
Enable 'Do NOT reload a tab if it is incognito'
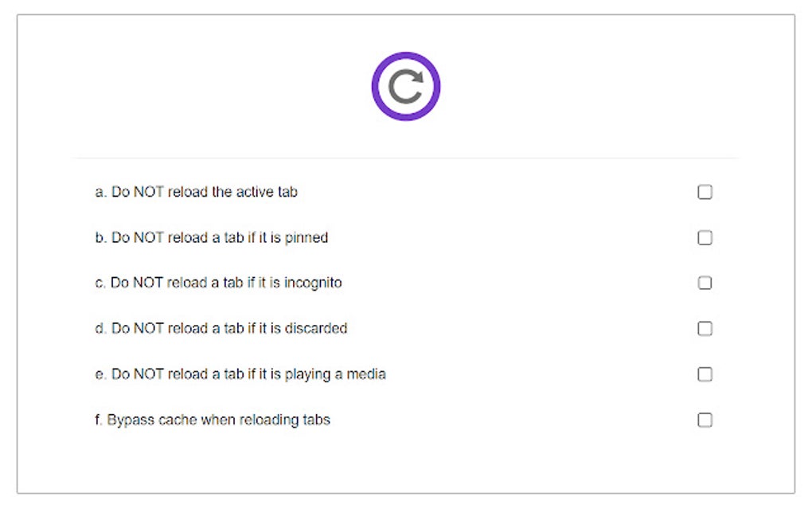(x=705, y=283)
